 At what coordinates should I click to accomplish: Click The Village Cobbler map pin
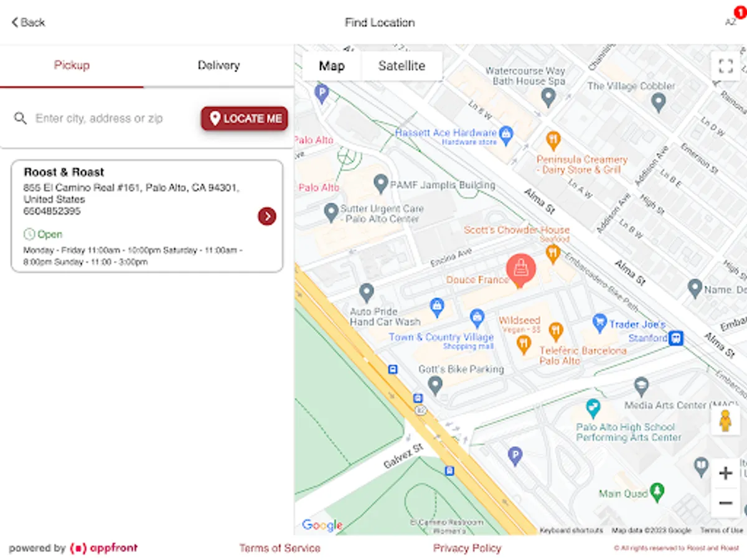click(x=659, y=102)
